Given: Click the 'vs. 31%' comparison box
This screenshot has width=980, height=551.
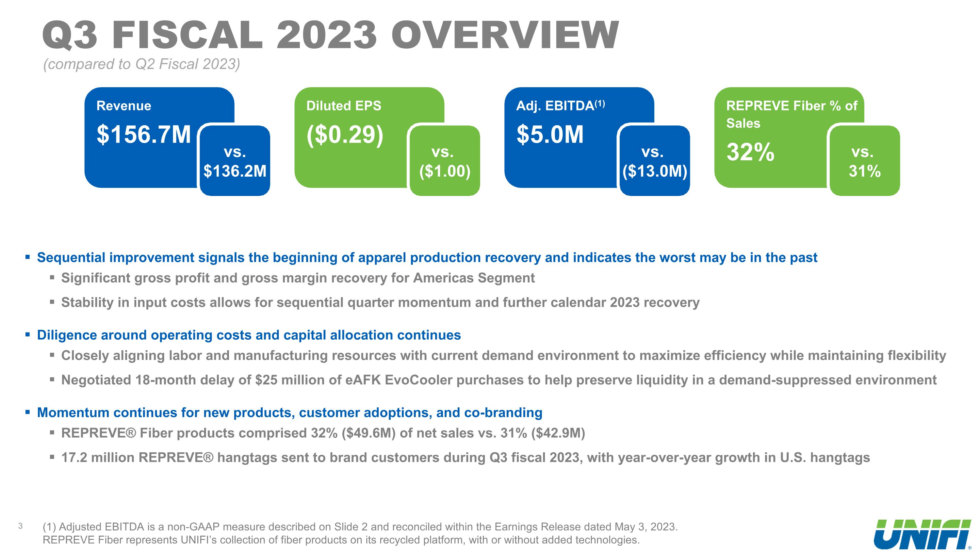Looking at the screenshot, I should click(865, 161).
